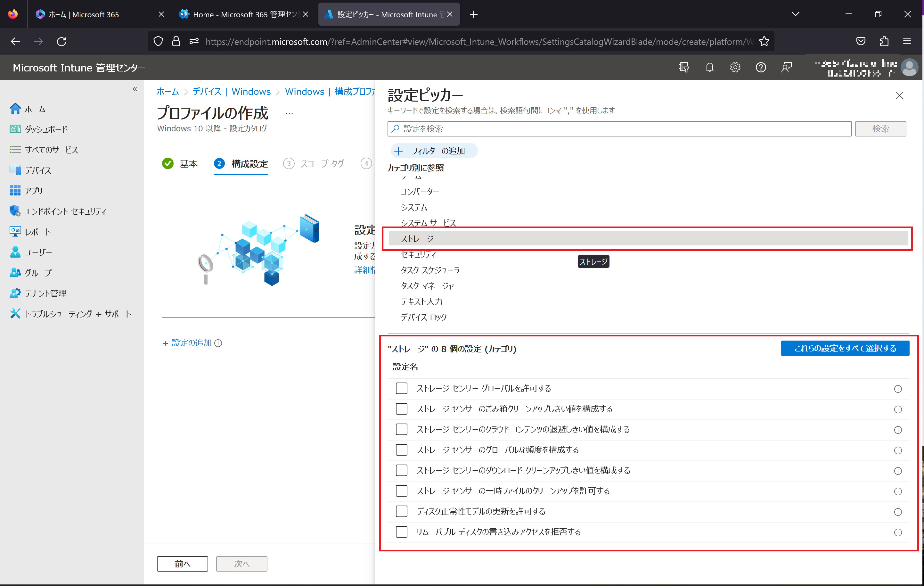
Task: Collapse the left navigation with the double chevron
Action: tap(135, 89)
